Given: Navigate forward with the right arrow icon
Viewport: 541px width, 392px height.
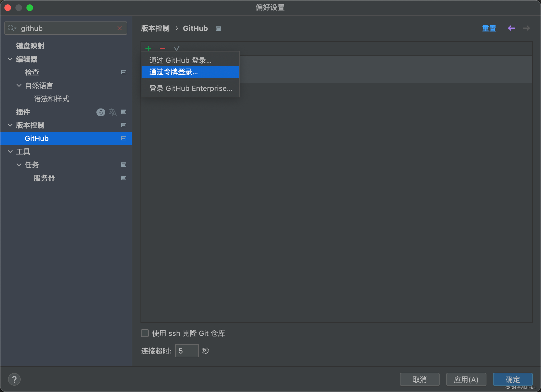Looking at the screenshot, I should (x=526, y=28).
